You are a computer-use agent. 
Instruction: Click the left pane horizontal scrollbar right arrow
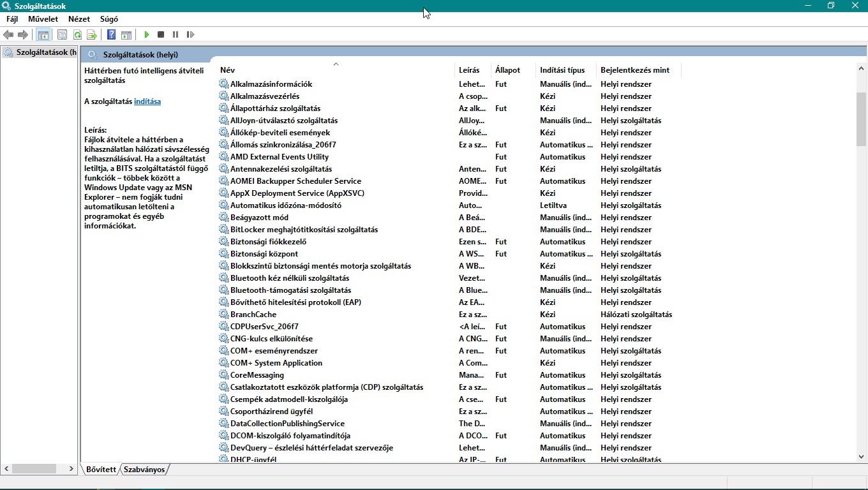pos(72,468)
